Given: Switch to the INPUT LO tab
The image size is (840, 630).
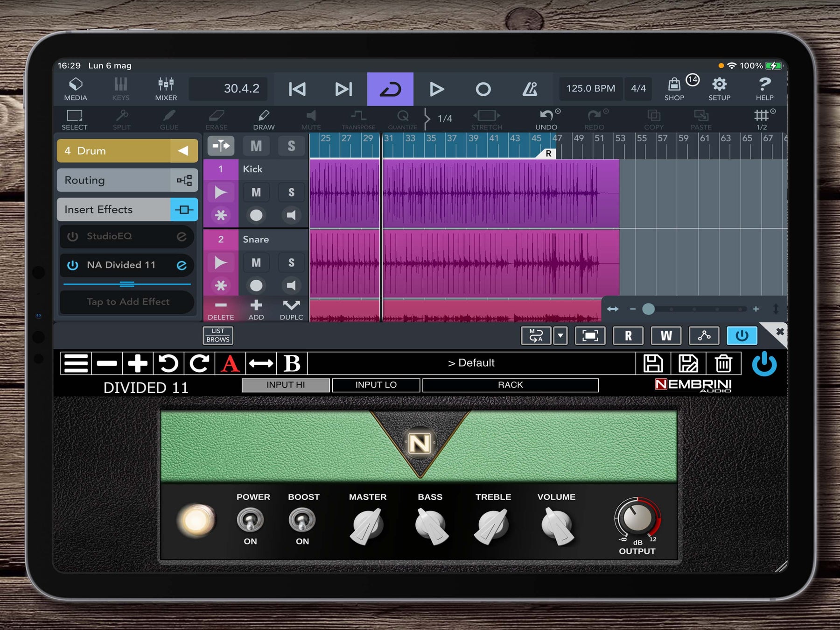Looking at the screenshot, I should 376,385.
